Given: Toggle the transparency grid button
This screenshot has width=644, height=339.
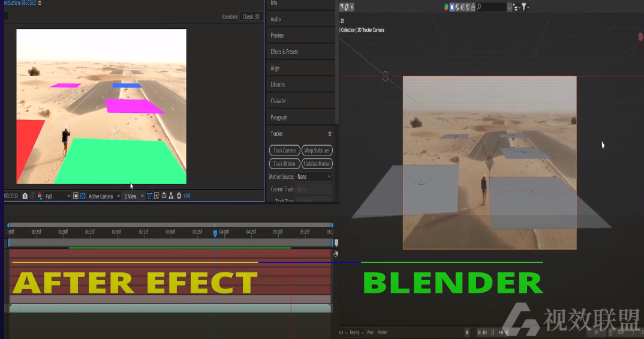Looking at the screenshot, I should (83, 196).
